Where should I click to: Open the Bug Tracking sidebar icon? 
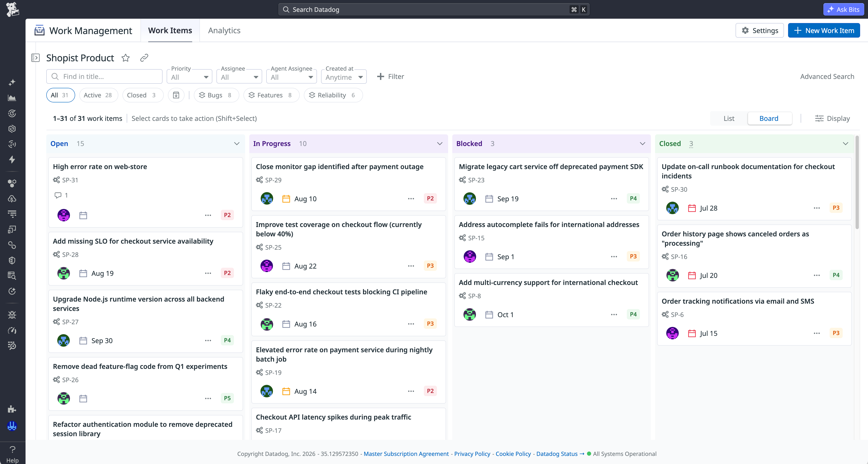coord(12,315)
